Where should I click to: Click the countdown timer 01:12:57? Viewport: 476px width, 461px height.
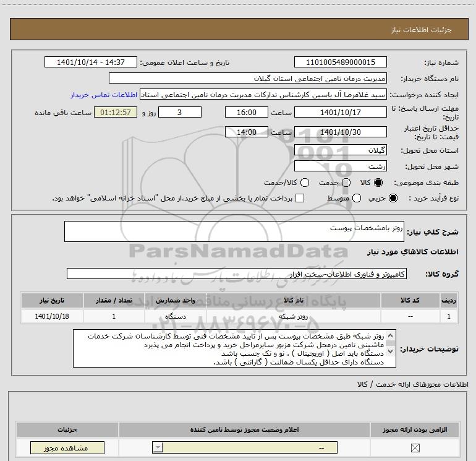click(116, 112)
